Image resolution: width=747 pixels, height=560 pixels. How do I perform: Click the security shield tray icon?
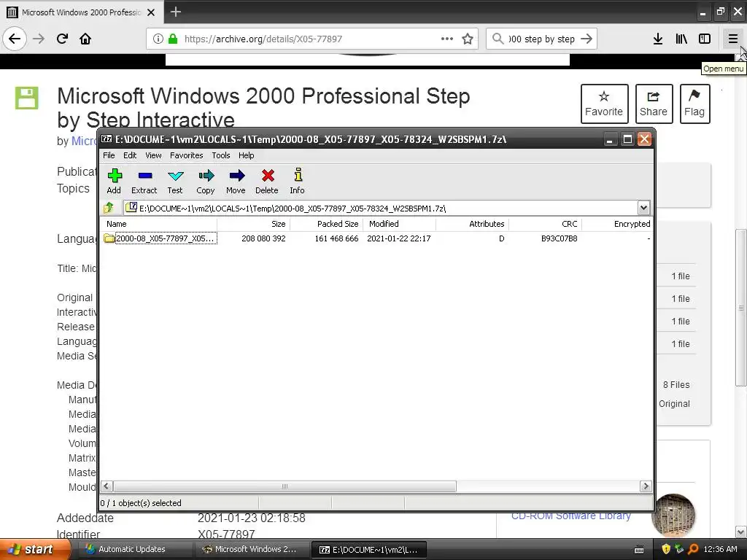pos(666,549)
